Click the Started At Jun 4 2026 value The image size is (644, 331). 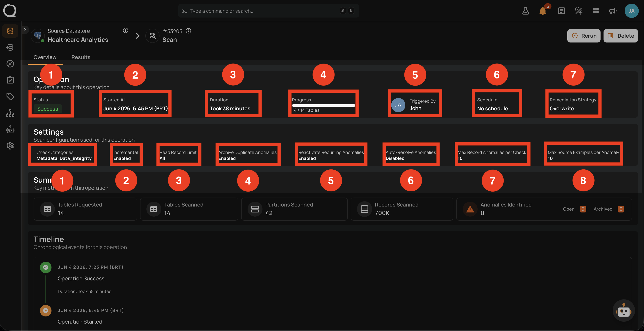click(135, 108)
